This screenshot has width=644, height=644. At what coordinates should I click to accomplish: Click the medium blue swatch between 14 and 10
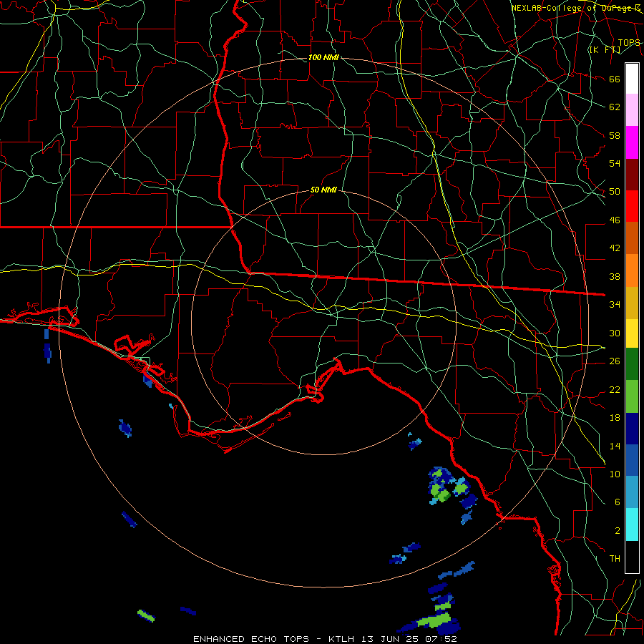632,460
